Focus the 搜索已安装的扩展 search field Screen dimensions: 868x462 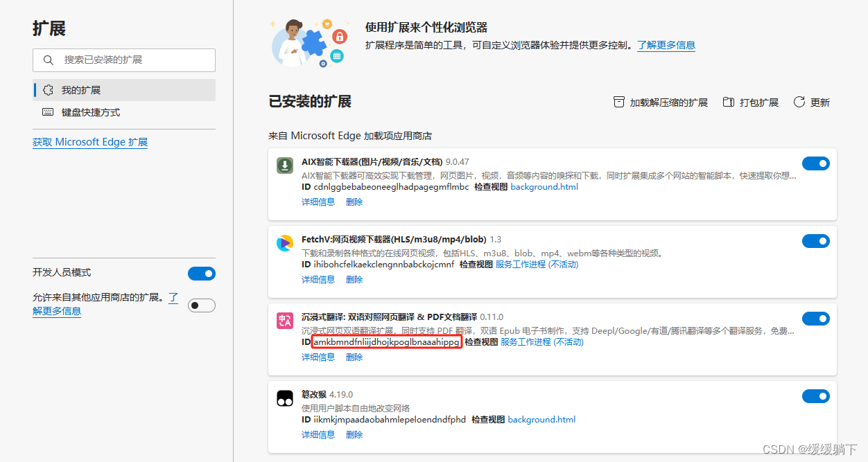click(124, 60)
